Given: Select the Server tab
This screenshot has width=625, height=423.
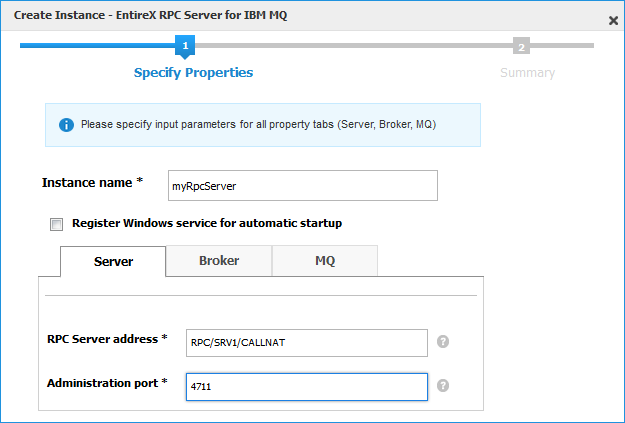Looking at the screenshot, I should pos(113,262).
